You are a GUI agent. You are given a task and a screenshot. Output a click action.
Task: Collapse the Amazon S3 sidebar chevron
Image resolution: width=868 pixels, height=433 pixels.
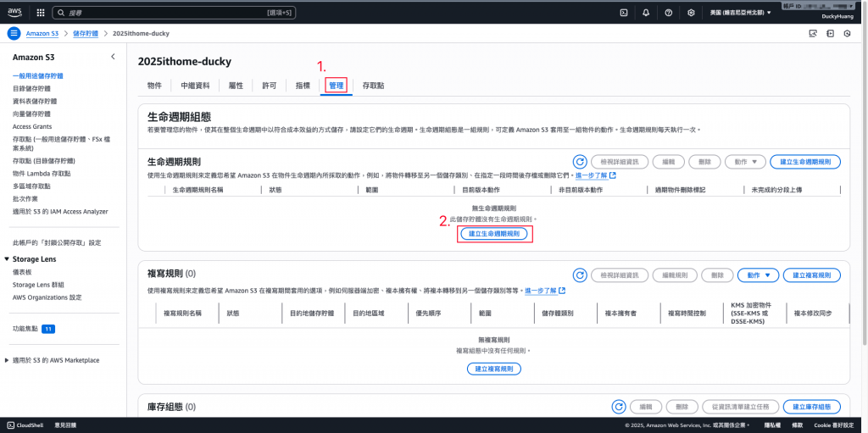tap(113, 57)
